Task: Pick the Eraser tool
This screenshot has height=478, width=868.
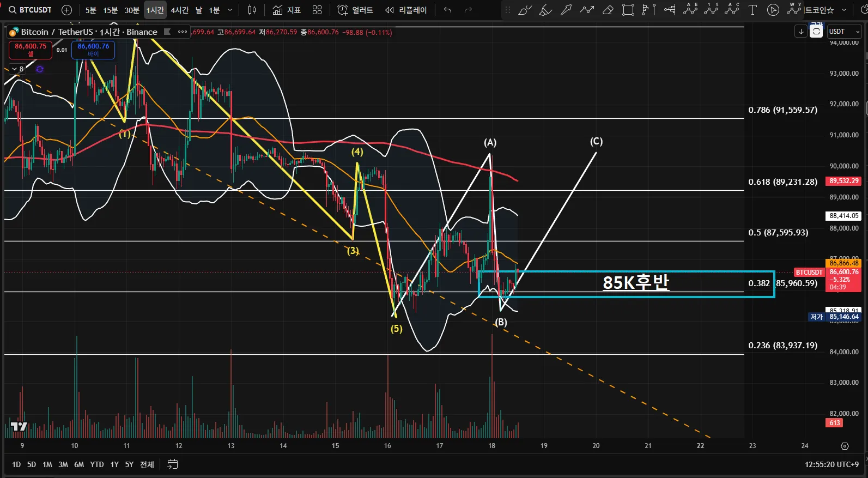Action: click(608, 10)
